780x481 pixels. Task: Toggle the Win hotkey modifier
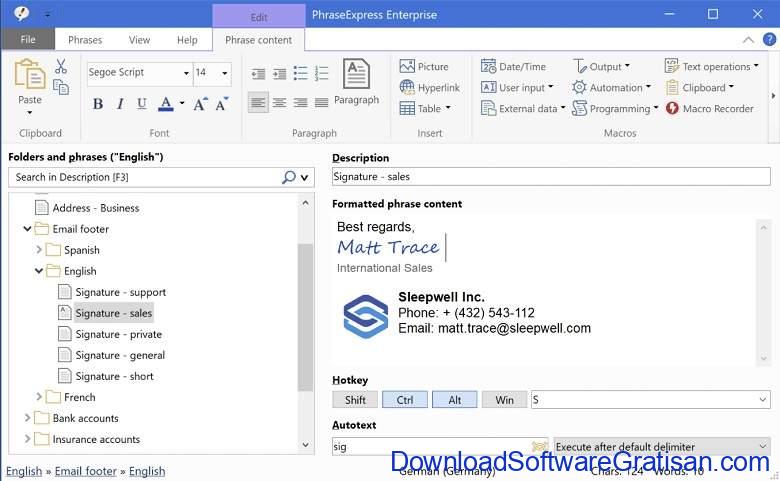[x=504, y=400]
